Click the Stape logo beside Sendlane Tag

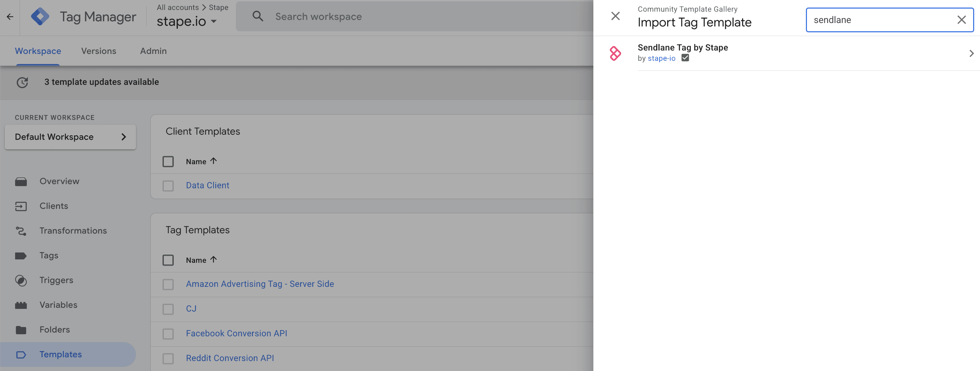615,53
